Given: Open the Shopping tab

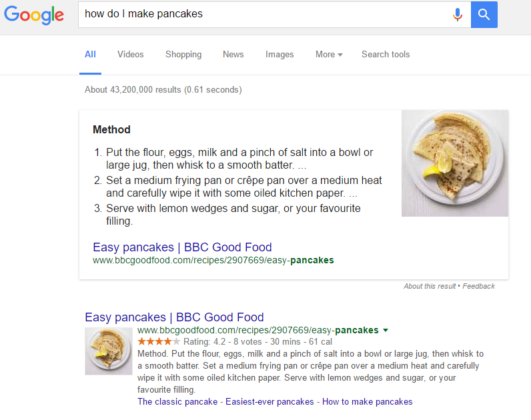Looking at the screenshot, I should (x=183, y=55).
